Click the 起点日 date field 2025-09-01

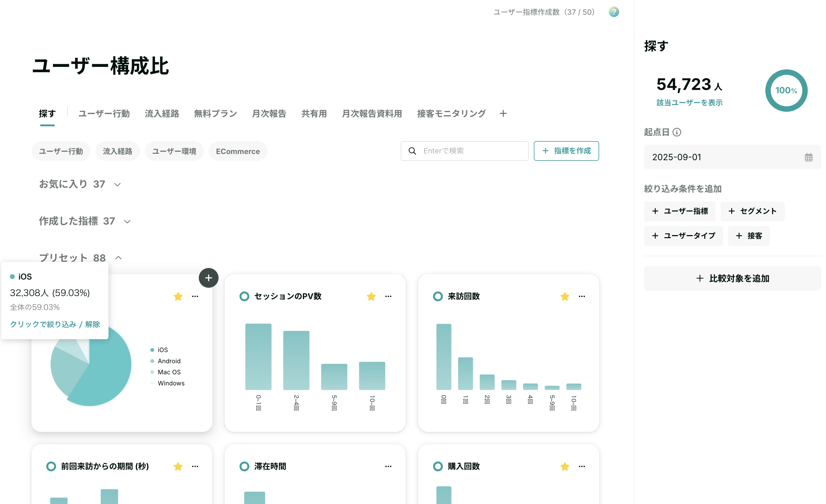click(732, 157)
